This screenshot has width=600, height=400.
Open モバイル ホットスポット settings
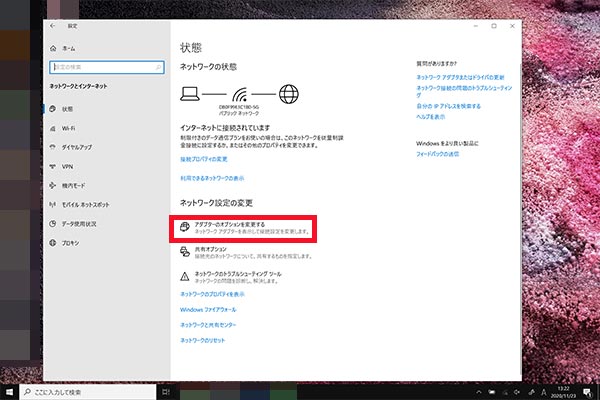[x=79, y=205]
